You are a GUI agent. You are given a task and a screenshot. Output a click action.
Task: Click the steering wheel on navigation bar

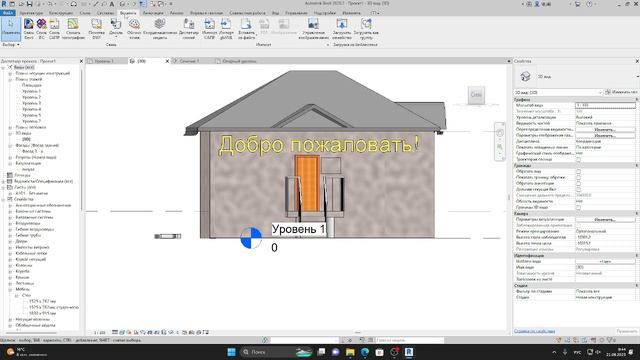(500, 133)
